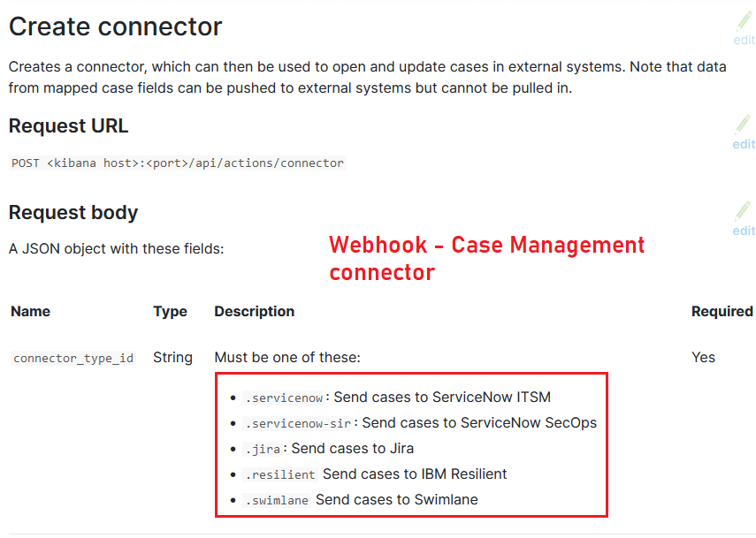Select the .servicenow connector type code snippet

click(284, 398)
